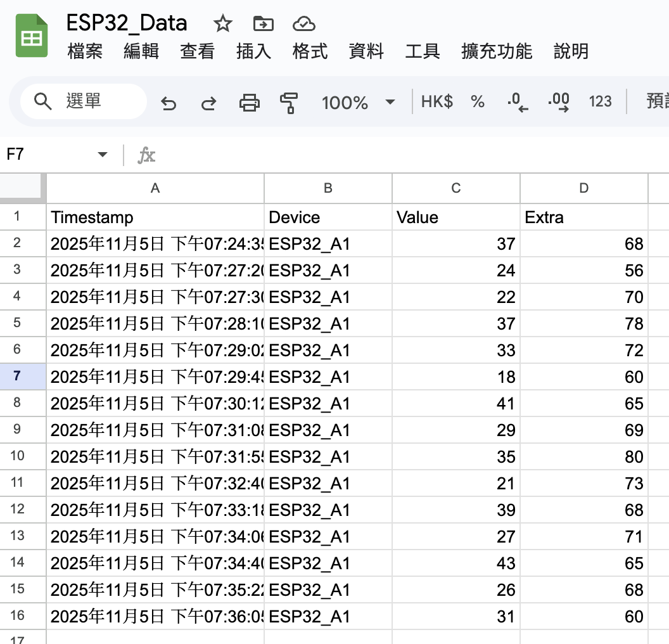Apply currency format with HK$ icon
The height and width of the screenshot is (644, 669).
point(436,102)
